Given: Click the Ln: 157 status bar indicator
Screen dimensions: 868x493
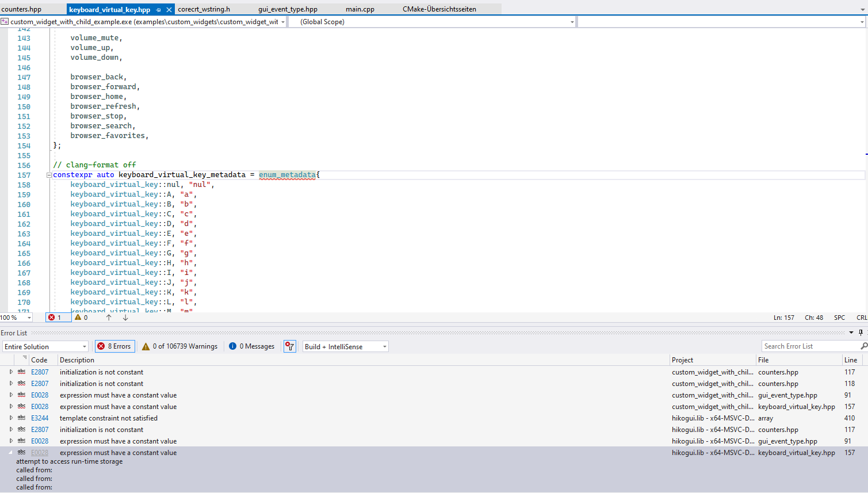Looking at the screenshot, I should click(x=783, y=317).
